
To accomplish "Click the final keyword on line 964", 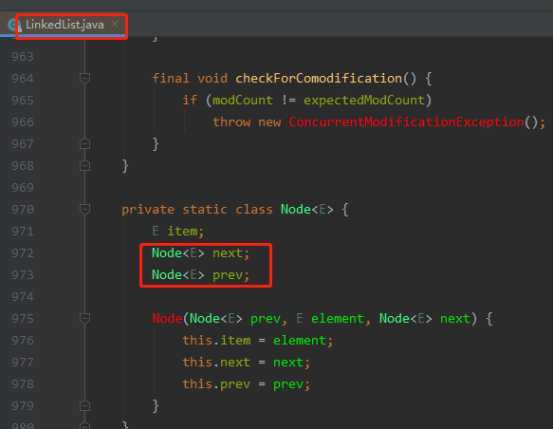I will (x=171, y=78).
